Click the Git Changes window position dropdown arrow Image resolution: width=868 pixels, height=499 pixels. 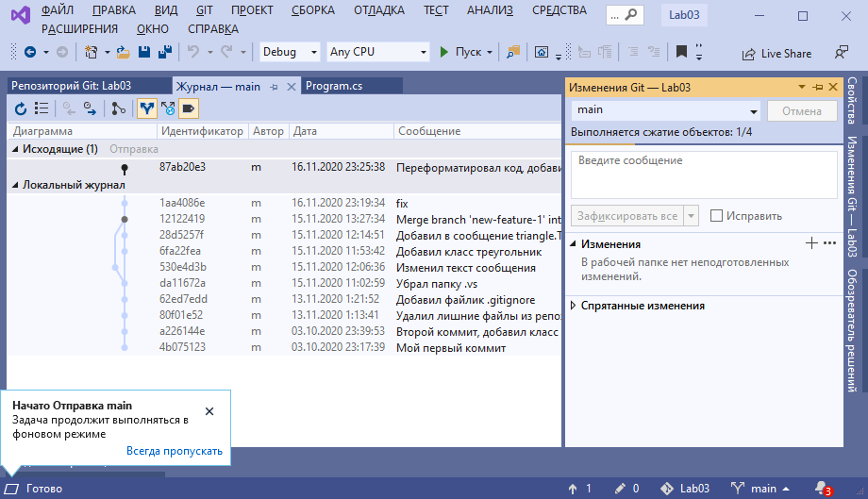(802, 88)
